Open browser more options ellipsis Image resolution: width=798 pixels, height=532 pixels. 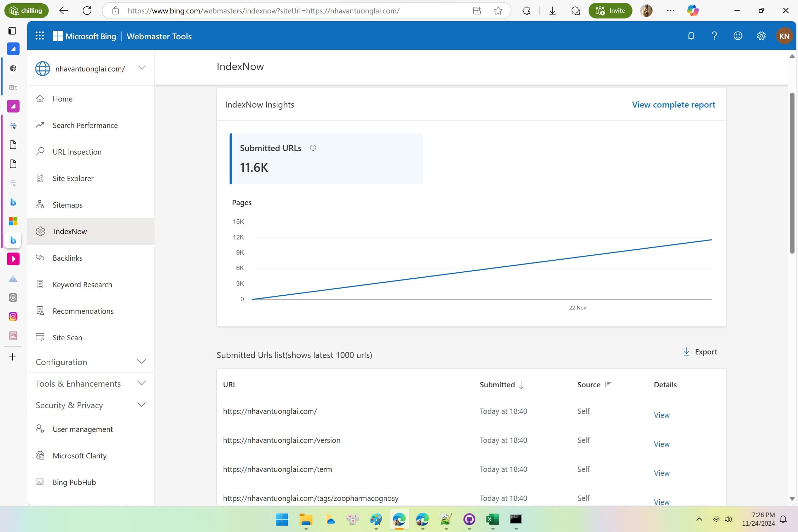pos(670,11)
